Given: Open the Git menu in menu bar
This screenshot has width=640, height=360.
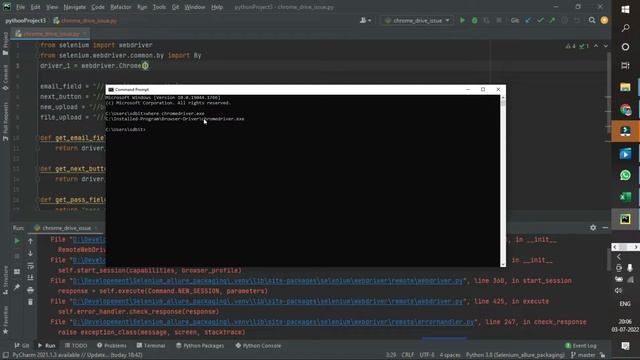Looking at the screenshot, I should coord(175,7).
